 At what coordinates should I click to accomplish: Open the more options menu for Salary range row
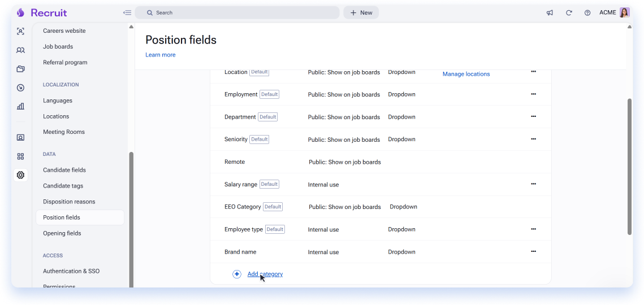(534, 184)
